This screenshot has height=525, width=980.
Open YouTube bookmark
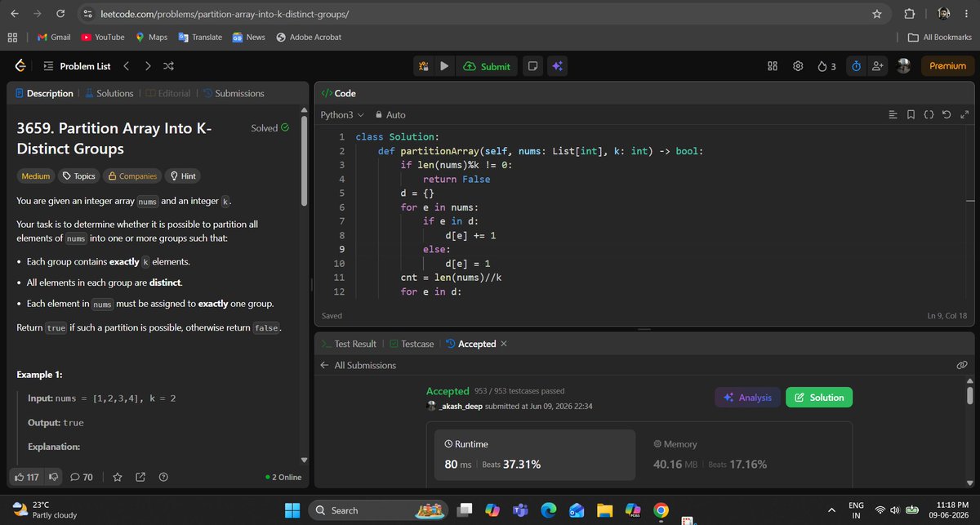point(102,37)
